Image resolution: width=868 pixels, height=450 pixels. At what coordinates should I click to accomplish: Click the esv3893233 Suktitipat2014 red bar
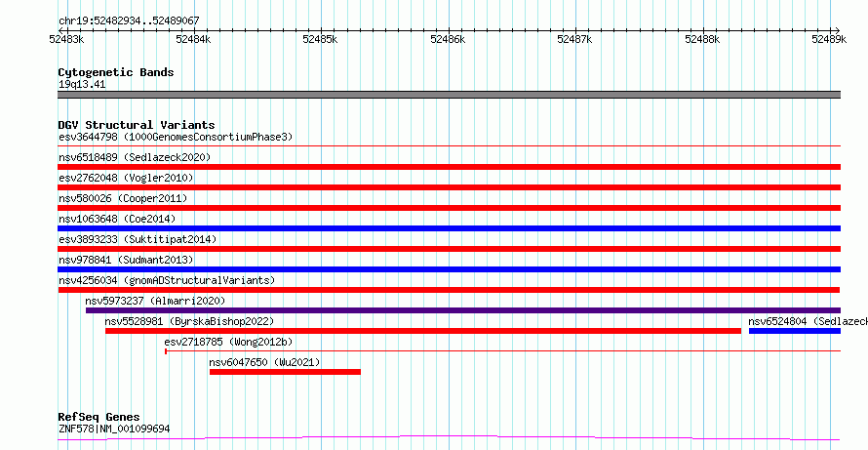[x=449, y=249]
